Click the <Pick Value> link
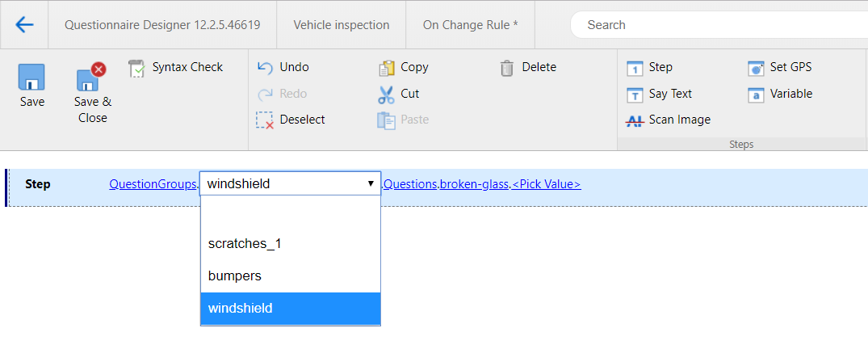Image resolution: width=868 pixels, height=349 pixels. (x=547, y=184)
